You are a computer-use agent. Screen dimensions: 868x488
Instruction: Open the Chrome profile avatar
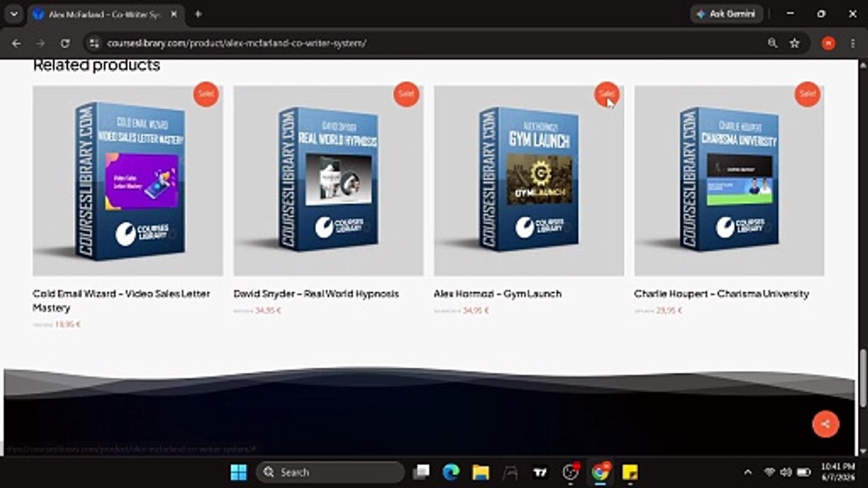coord(828,43)
